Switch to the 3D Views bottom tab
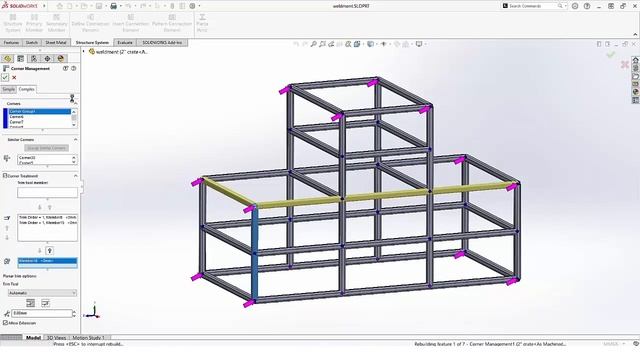Viewport: 640px width, 360px height. coord(56,338)
